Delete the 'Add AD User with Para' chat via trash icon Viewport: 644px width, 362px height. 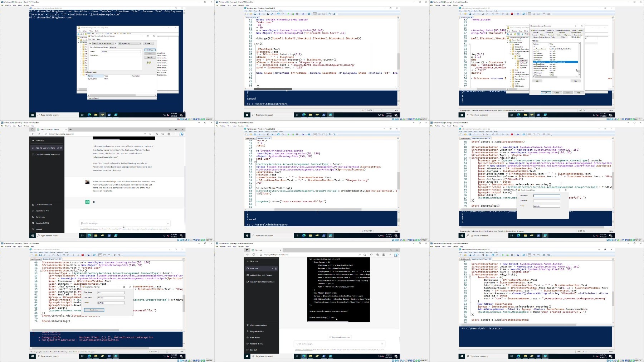pos(61,148)
